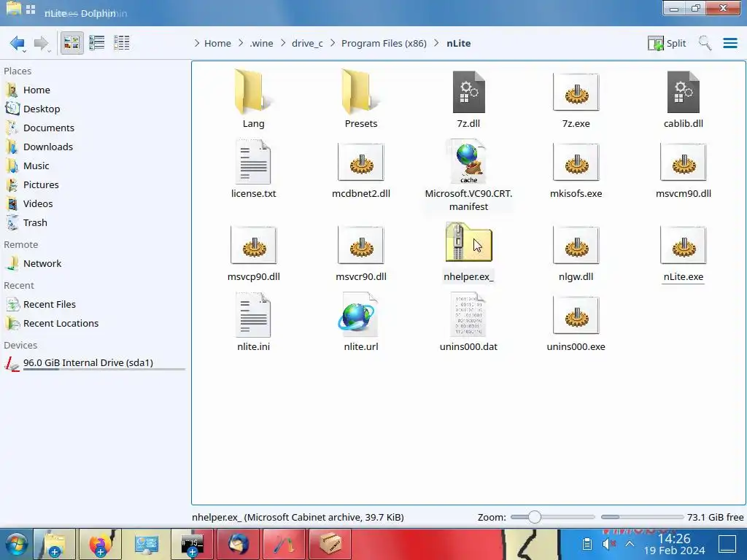Select the msvcr90.dll file
Screen dimensions: 747x560
(361, 252)
